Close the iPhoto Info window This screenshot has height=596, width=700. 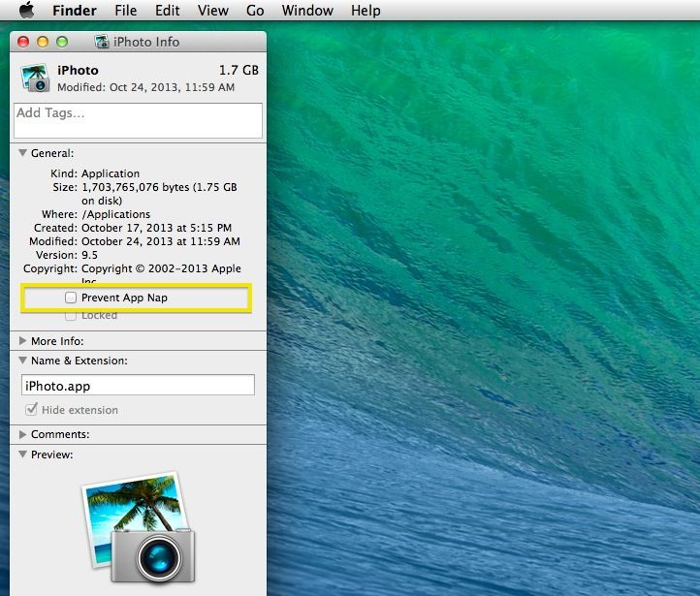coord(23,42)
